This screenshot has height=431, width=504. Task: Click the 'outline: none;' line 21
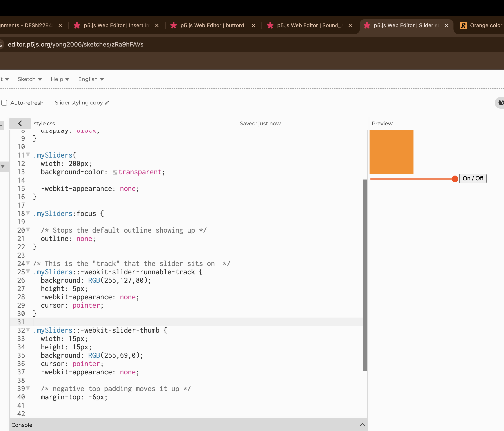(68, 239)
